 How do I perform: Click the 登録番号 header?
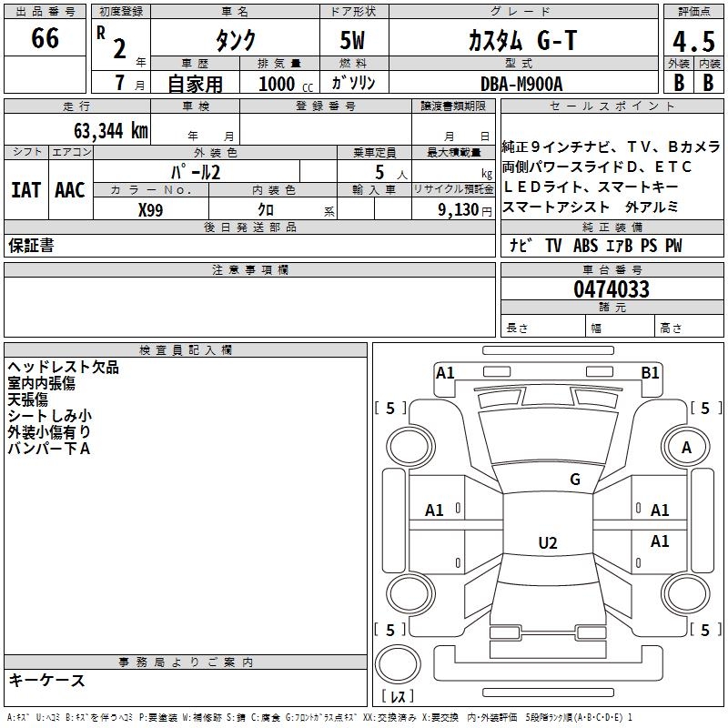tap(326, 106)
